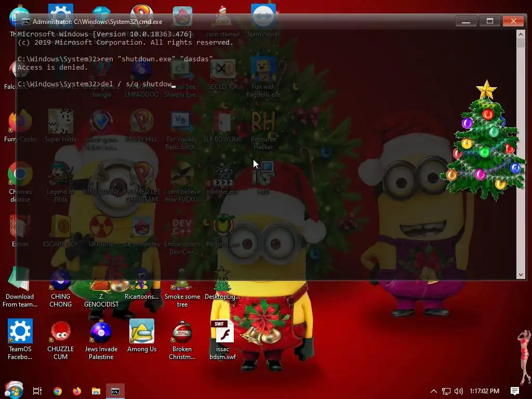Click the ren "shutdown.exe" command line
This screenshot has width=532, height=399.
(115, 59)
